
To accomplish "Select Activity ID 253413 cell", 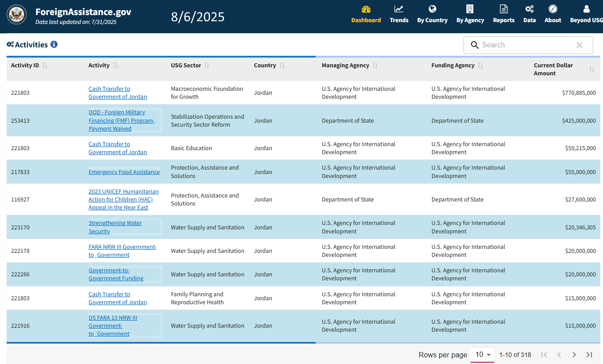I will click(20, 120).
